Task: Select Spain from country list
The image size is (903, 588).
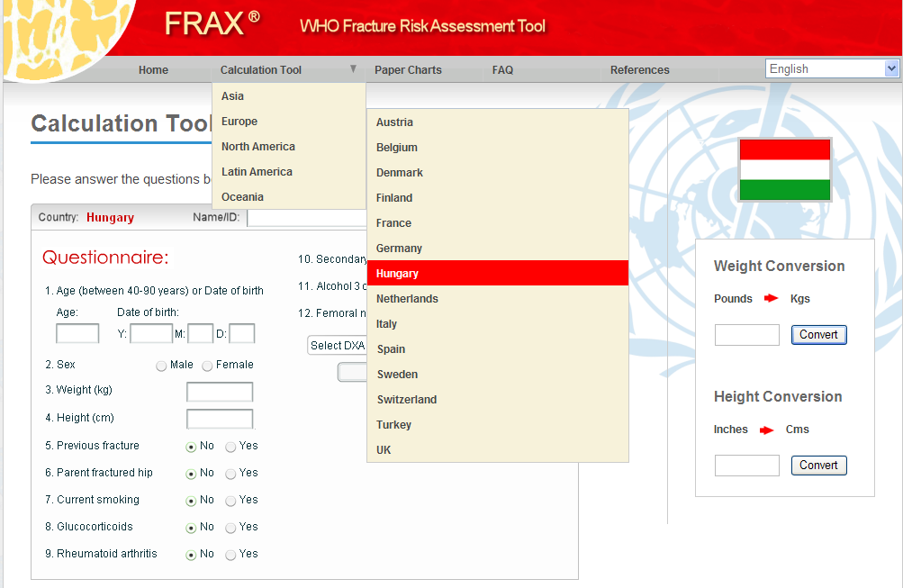Action: pyautogui.click(x=498, y=349)
